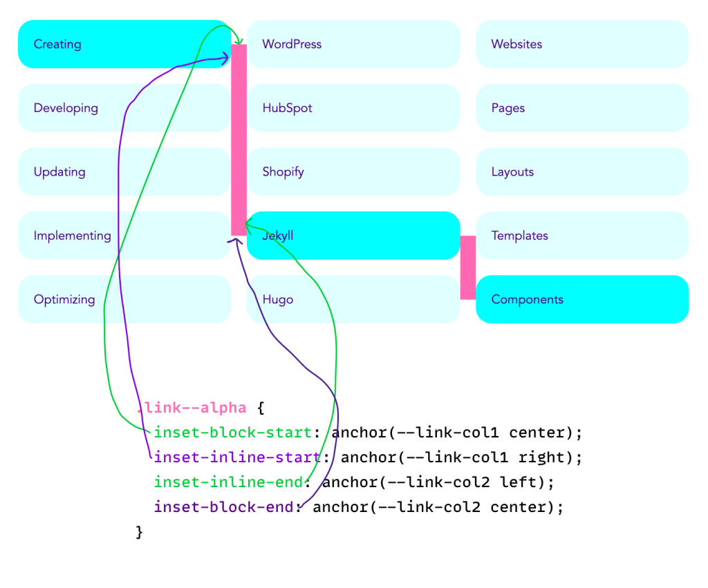The image size is (708, 588).
Task: Click the Templates card
Action: (x=582, y=236)
